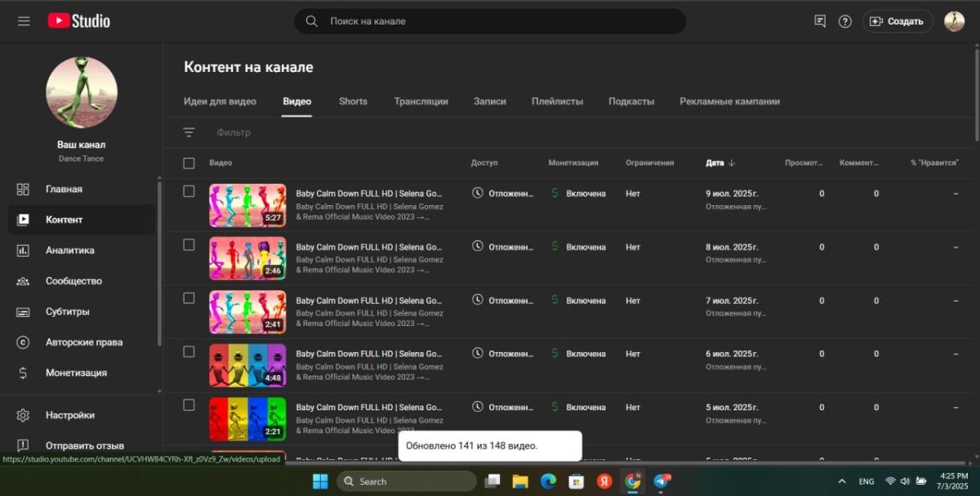Focus the Поиск на канале search field
Screen dimensions: 980x496
[x=490, y=21]
